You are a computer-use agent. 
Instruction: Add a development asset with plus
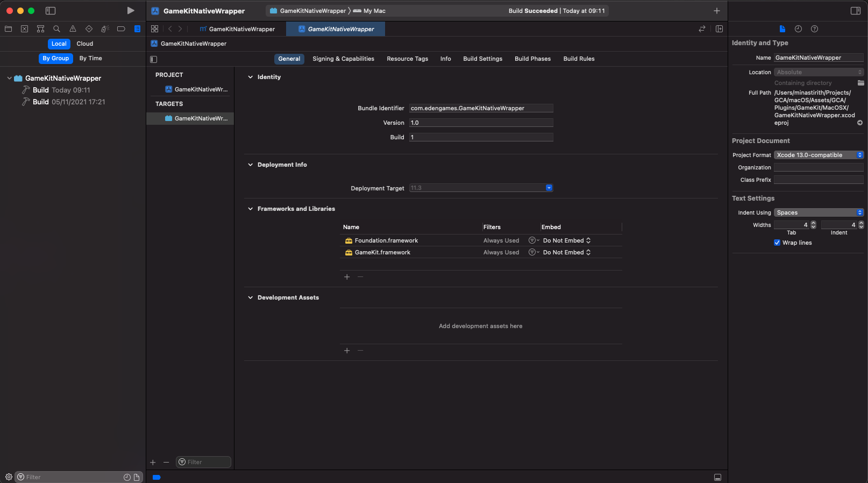point(347,351)
